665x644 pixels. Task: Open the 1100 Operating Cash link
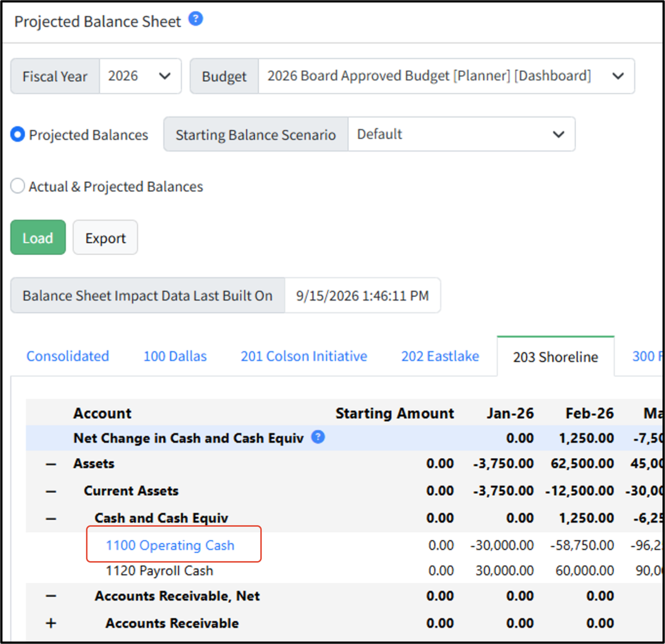(x=170, y=545)
